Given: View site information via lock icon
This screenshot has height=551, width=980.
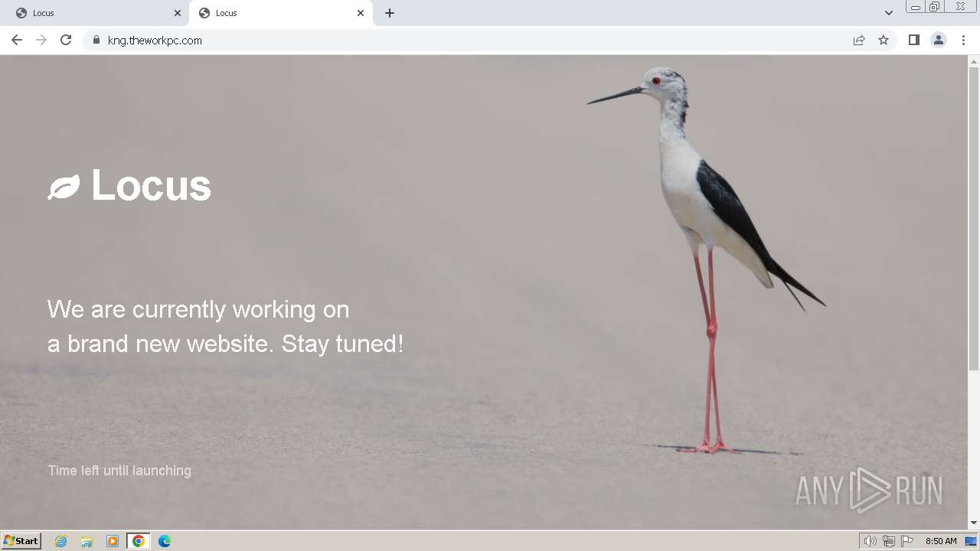Looking at the screenshot, I should point(96,40).
